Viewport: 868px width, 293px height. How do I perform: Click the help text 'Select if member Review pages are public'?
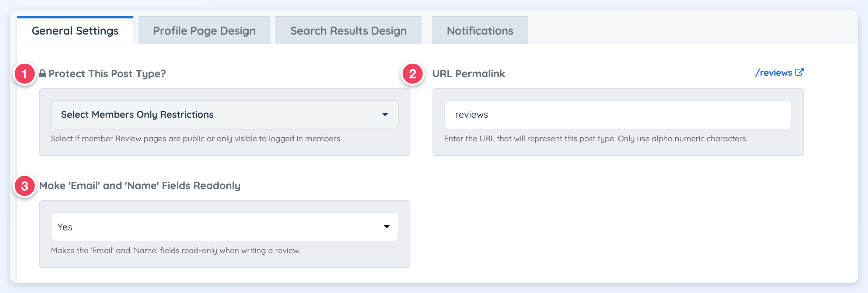click(x=196, y=139)
